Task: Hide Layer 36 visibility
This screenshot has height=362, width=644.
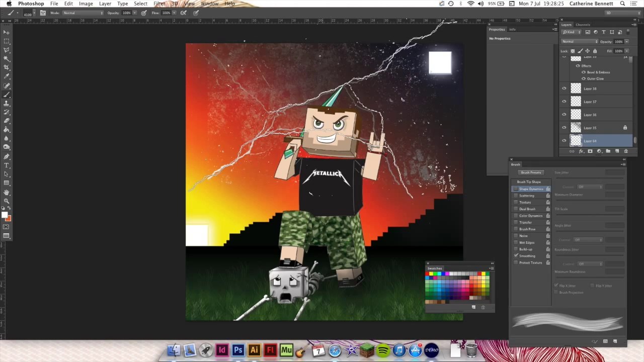Action: (x=564, y=115)
